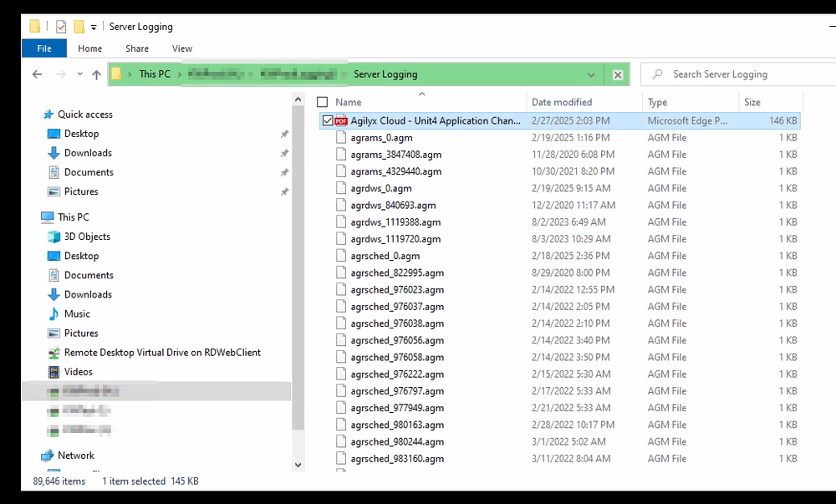Click the Up arrow navigation button
Image resolution: width=836 pixels, height=504 pixels.
coord(96,74)
